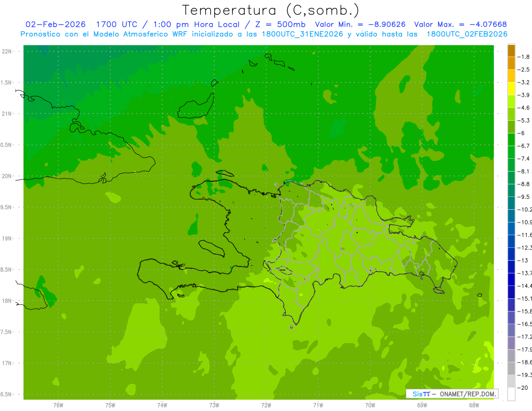Screen dimensions: 532x411
Task: Select the date 02-Feb-2026
Action: pos(55,24)
